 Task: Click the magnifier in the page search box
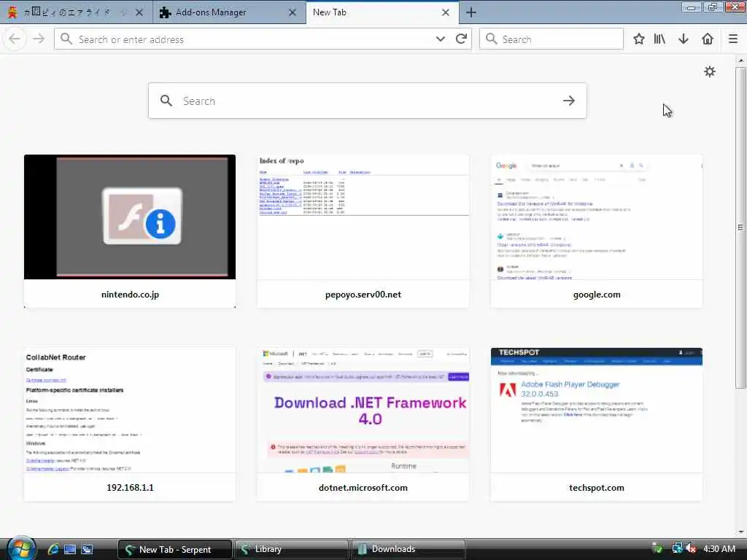coord(166,101)
